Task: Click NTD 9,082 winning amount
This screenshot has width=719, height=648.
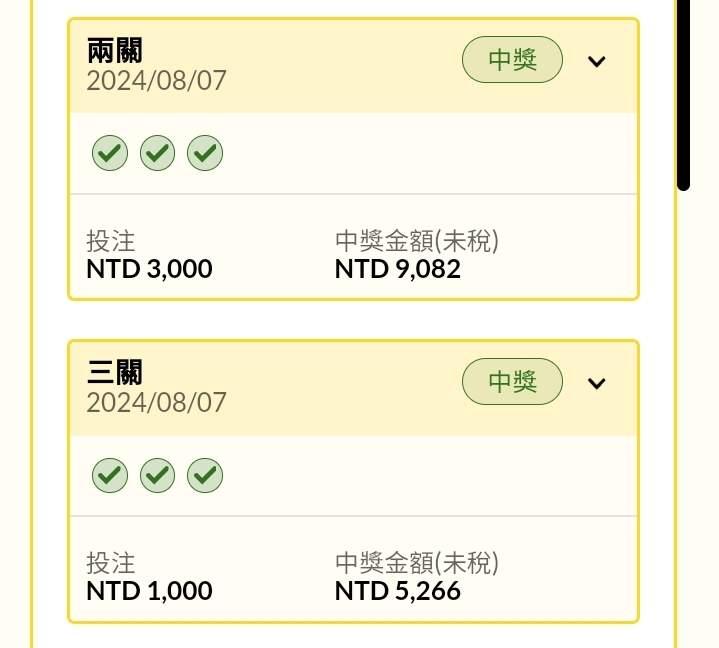Action: (398, 269)
